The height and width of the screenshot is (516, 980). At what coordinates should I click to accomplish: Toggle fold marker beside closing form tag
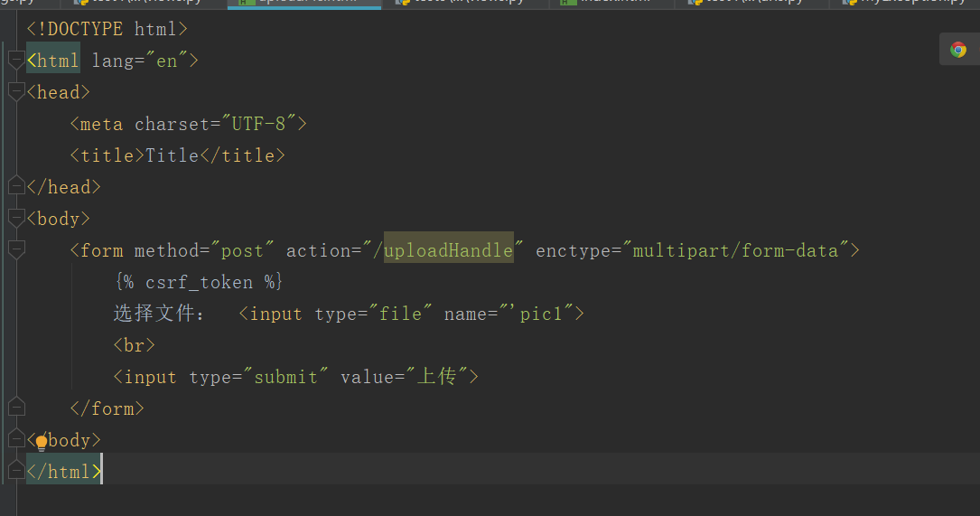[16, 408]
